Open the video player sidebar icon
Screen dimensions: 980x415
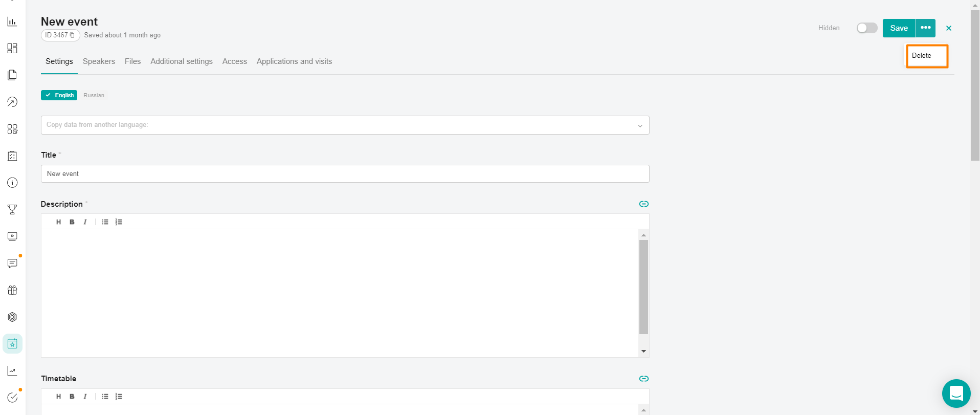12,236
